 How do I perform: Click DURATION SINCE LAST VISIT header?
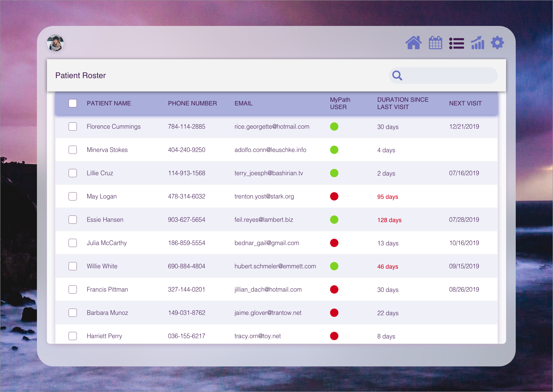tap(403, 103)
